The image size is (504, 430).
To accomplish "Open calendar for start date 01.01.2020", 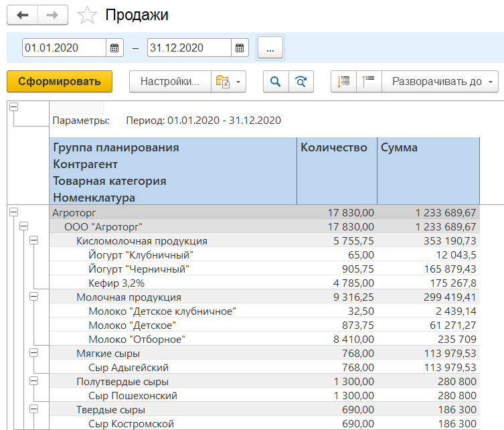I will click(114, 48).
